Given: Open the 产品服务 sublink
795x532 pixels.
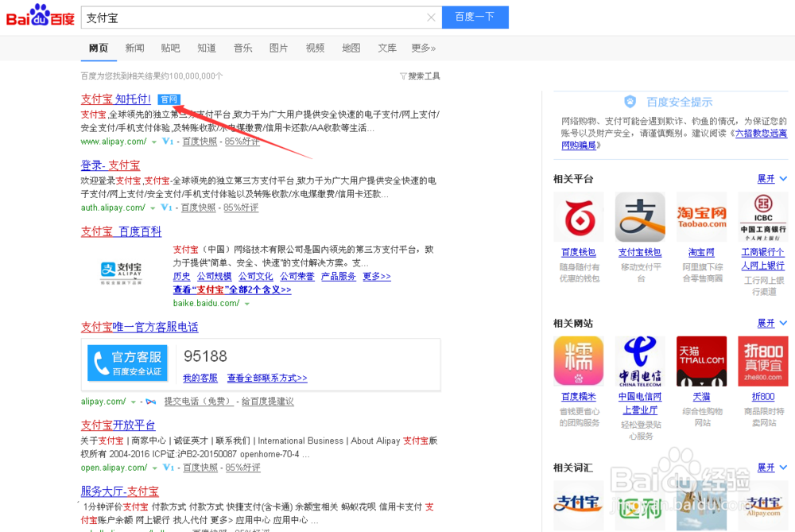Looking at the screenshot, I should [338, 277].
